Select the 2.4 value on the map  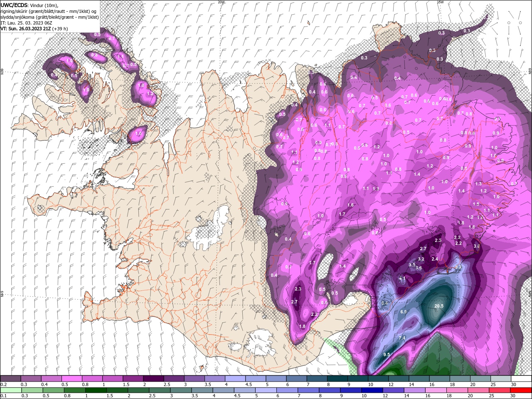(x=435, y=259)
